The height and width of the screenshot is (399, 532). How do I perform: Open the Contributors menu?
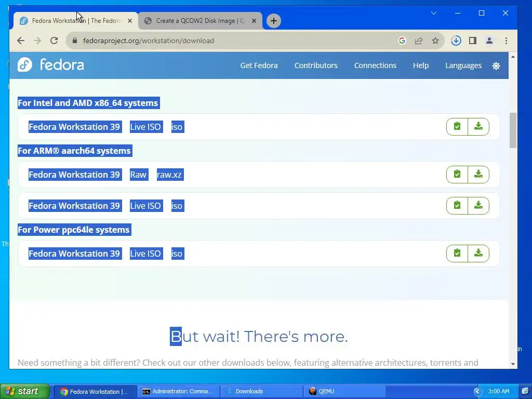(316, 65)
